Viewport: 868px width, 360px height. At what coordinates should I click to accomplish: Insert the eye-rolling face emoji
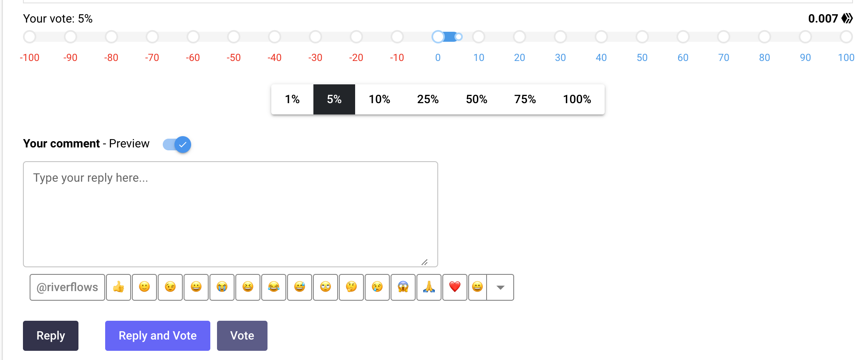coord(325,287)
